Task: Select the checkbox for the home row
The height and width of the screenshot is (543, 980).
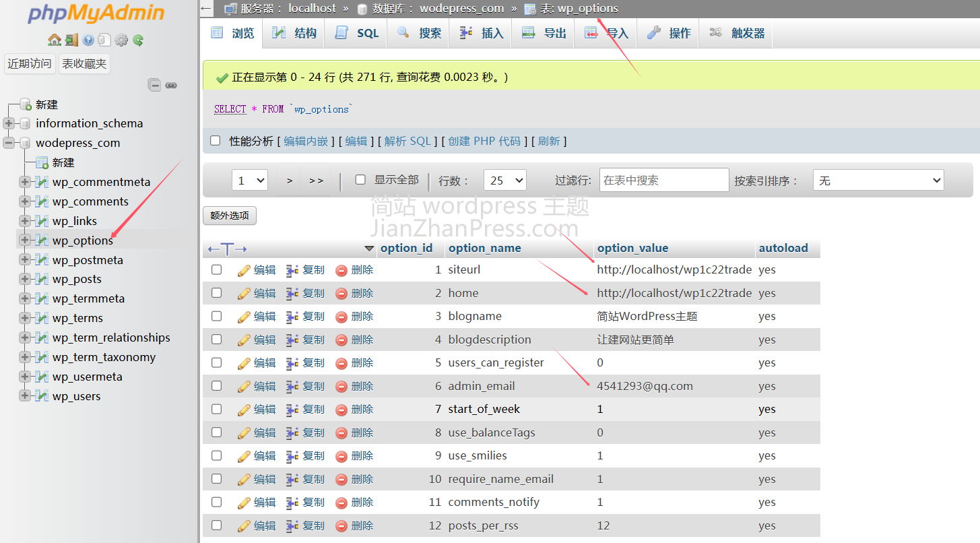Action: click(x=216, y=293)
